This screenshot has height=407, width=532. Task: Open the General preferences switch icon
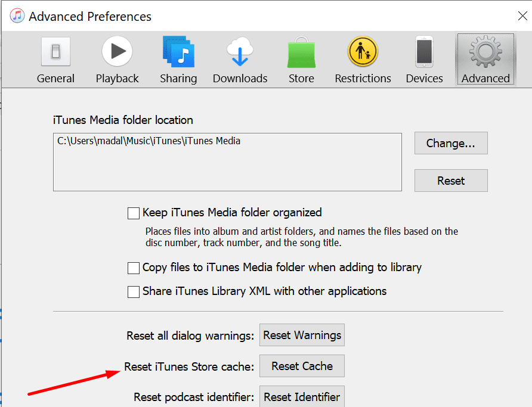pyautogui.click(x=55, y=51)
